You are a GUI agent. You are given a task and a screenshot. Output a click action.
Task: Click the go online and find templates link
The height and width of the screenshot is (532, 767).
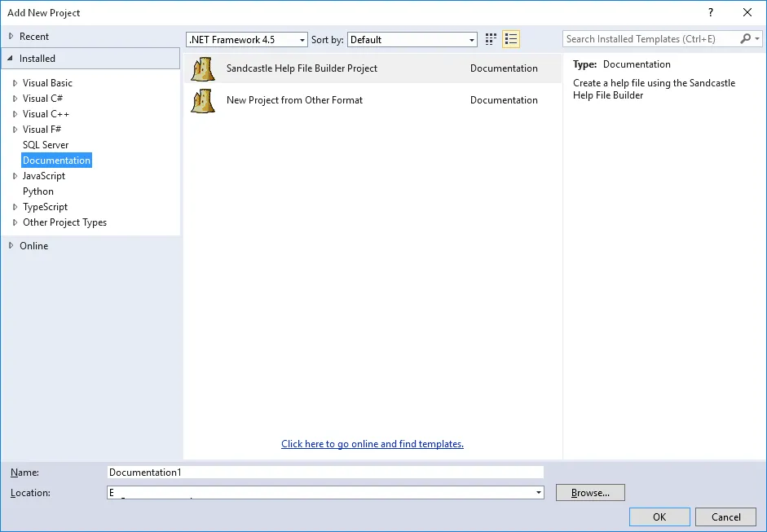[372, 444]
